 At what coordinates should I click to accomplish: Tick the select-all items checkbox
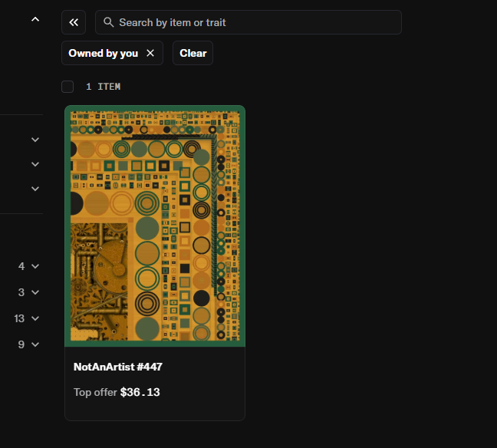(67, 87)
